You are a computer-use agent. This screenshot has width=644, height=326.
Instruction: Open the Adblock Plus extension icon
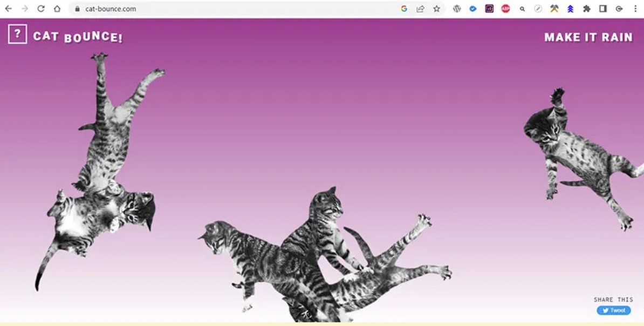(x=506, y=9)
